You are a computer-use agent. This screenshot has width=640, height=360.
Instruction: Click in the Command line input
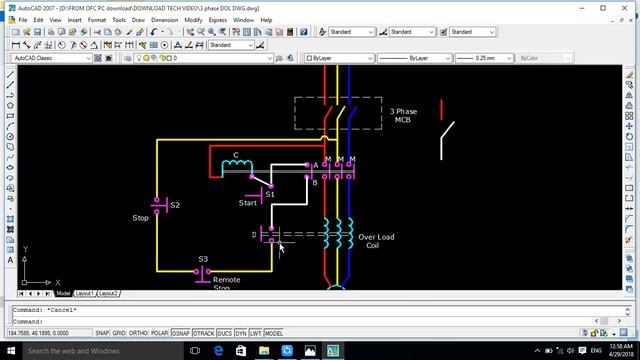click(302, 321)
